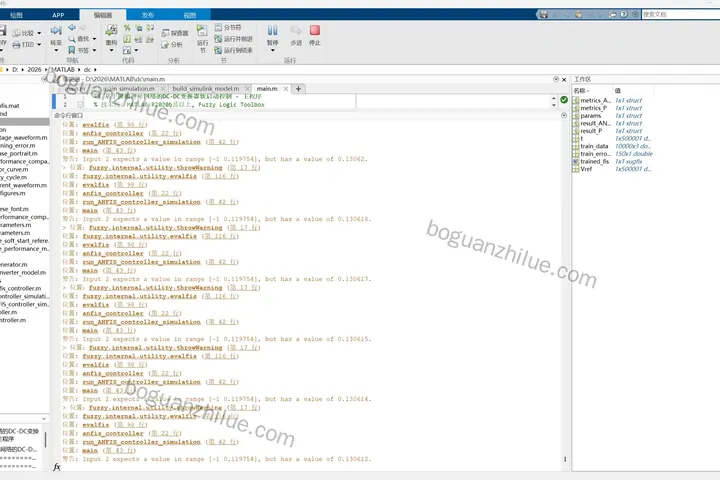Click the Print (打印) icon

pyautogui.click(x=17, y=45)
